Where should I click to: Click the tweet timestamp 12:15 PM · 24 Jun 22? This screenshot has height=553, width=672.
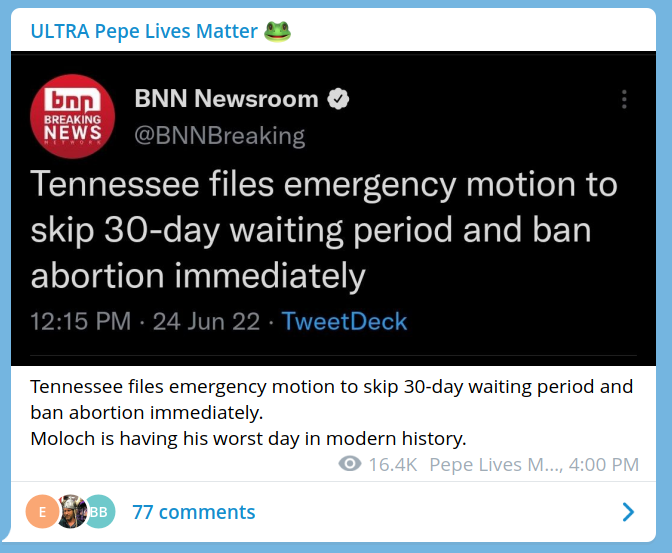146,321
